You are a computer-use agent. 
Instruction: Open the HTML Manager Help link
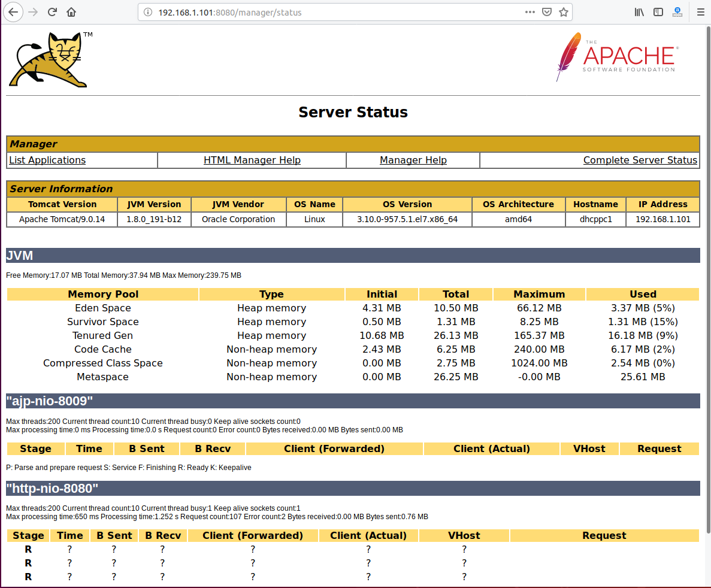point(252,160)
